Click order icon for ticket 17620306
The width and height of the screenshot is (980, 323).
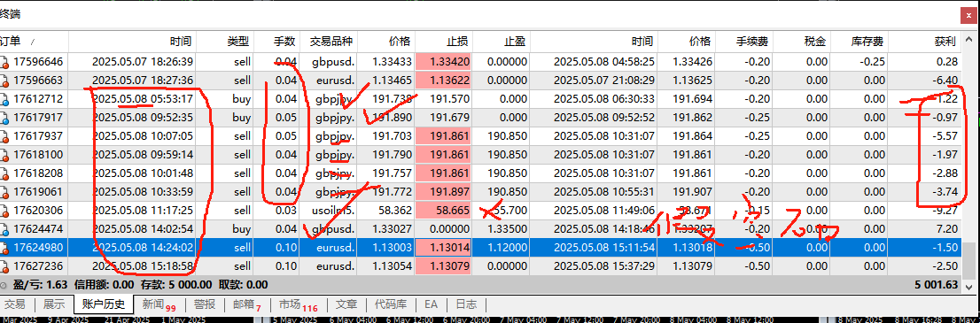(x=4, y=211)
